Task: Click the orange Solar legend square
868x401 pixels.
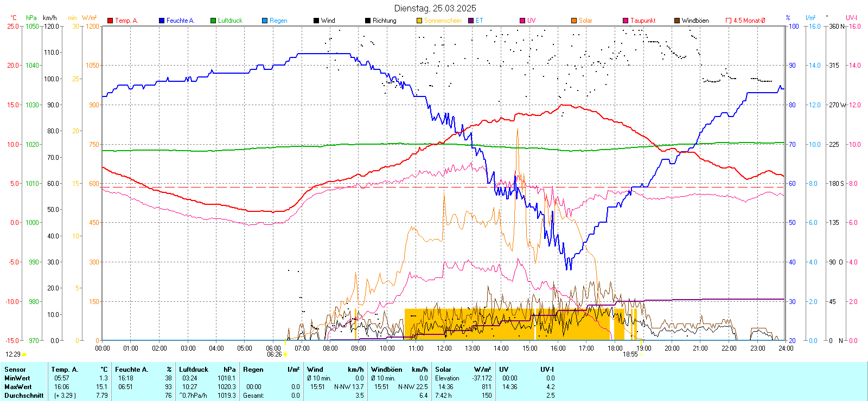Action: pyautogui.click(x=574, y=21)
